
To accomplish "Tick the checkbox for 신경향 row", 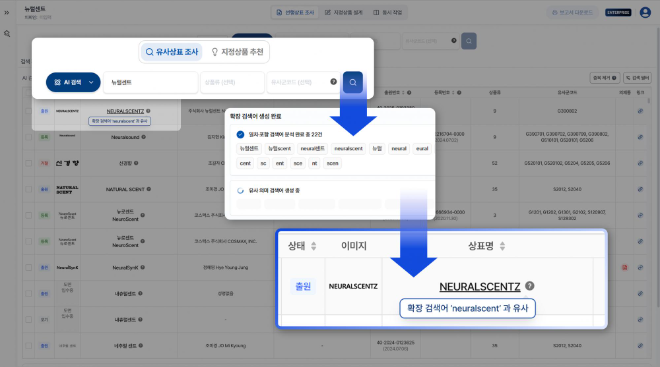I will (x=28, y=163).
